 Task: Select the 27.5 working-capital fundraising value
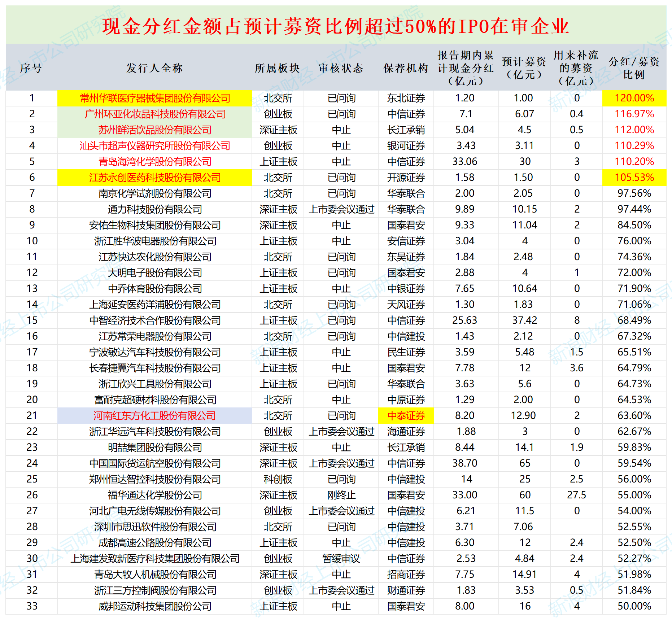(576, 495)
